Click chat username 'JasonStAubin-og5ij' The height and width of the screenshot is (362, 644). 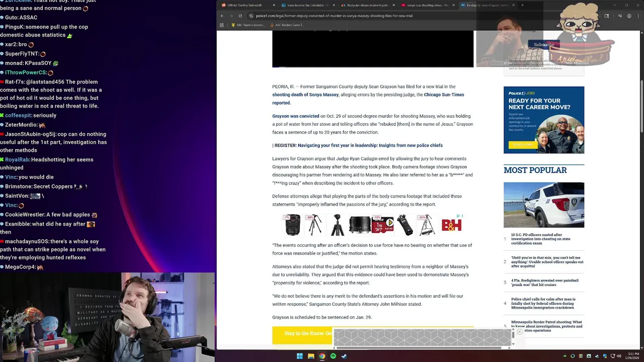point(30,134)
